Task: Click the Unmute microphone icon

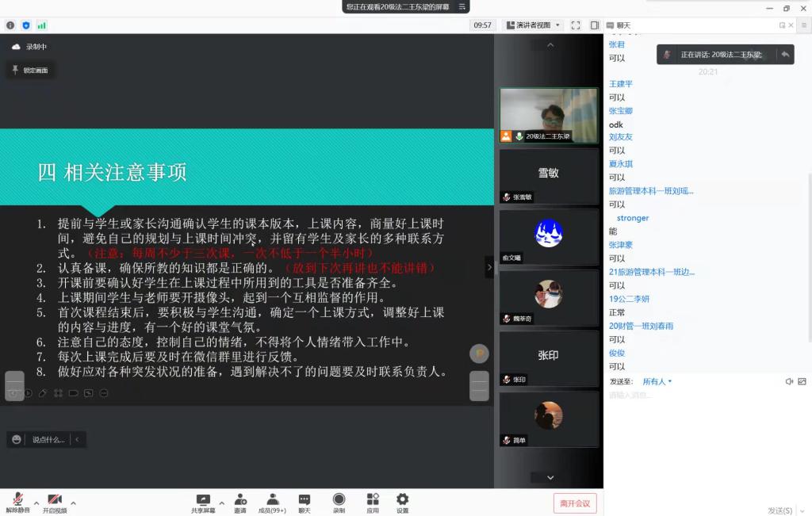Action: [x=17, y=499]
